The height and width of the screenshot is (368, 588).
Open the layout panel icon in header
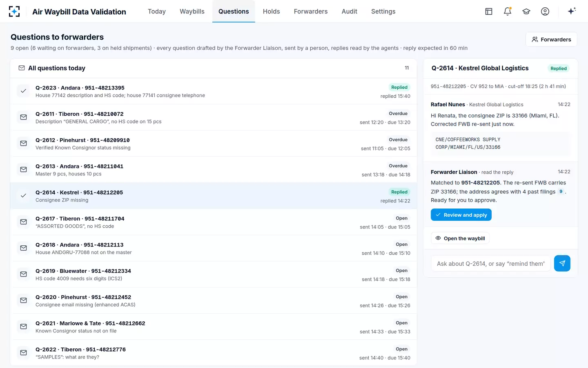pyautogui.click(x=489, y=11)
